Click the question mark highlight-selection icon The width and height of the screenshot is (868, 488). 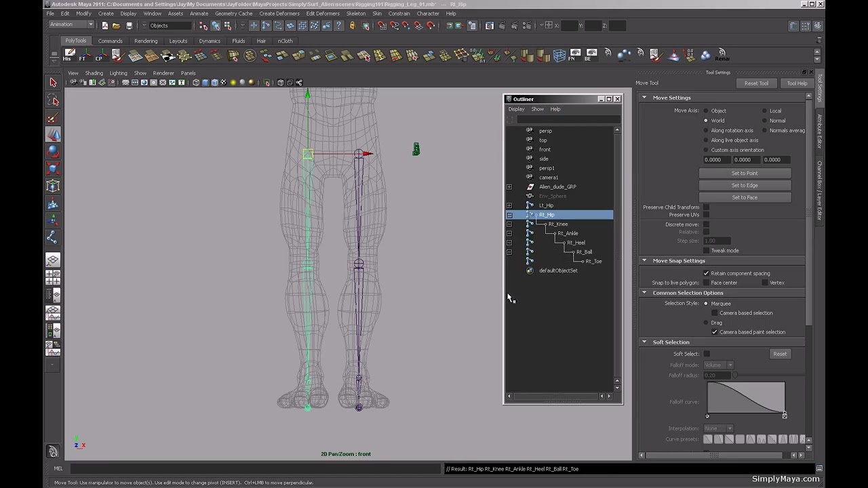[340, 26]
